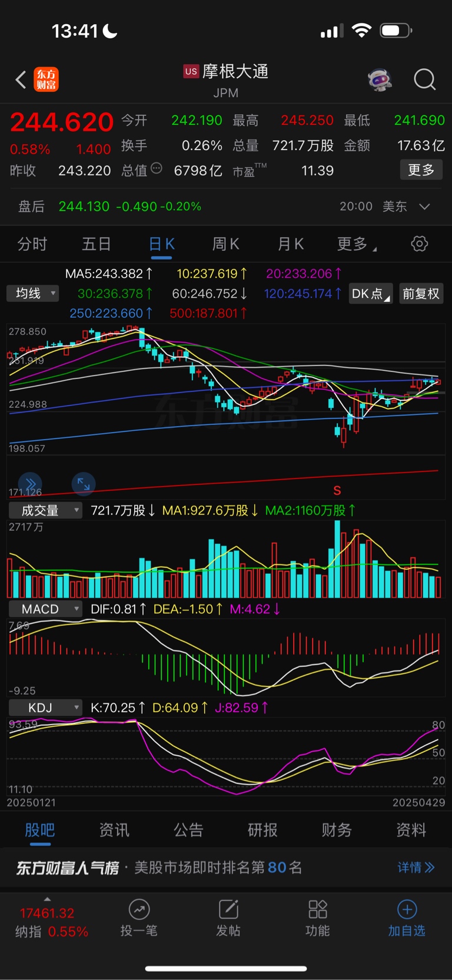The height and width of the screenshot is (980, 452).
Task: Tap the 250:223.660 moving average value
Action: pyautogui.click(x=111, y=313)
